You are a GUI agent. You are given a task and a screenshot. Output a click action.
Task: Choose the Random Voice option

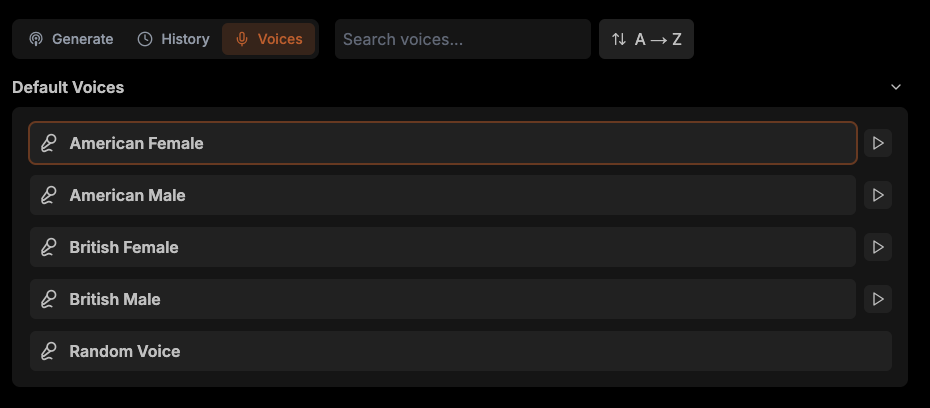coord(460,351)
